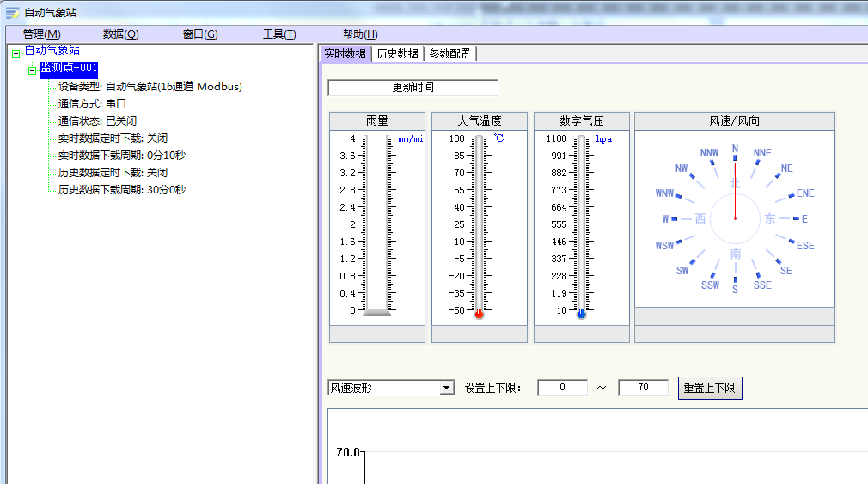
Task: Open the 管理(M) menu
Action: click(41, 34)
